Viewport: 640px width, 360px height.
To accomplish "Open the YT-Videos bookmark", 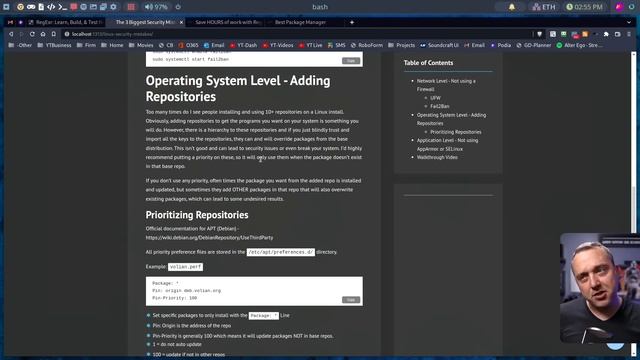I will click(278, 45).
